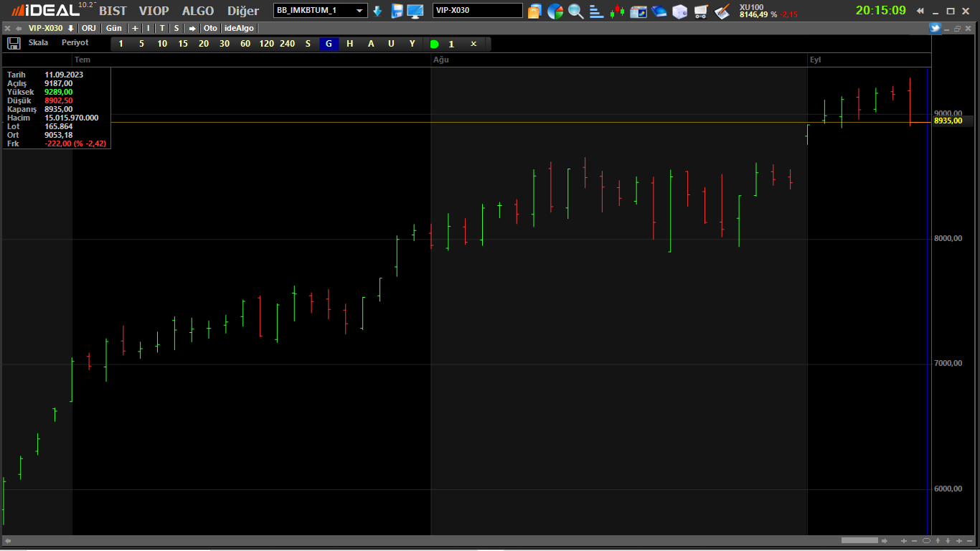This screenshot has height=551, width=980.
Task: Click the yellow 8935,00 price label
Action: tap(948, 121)
